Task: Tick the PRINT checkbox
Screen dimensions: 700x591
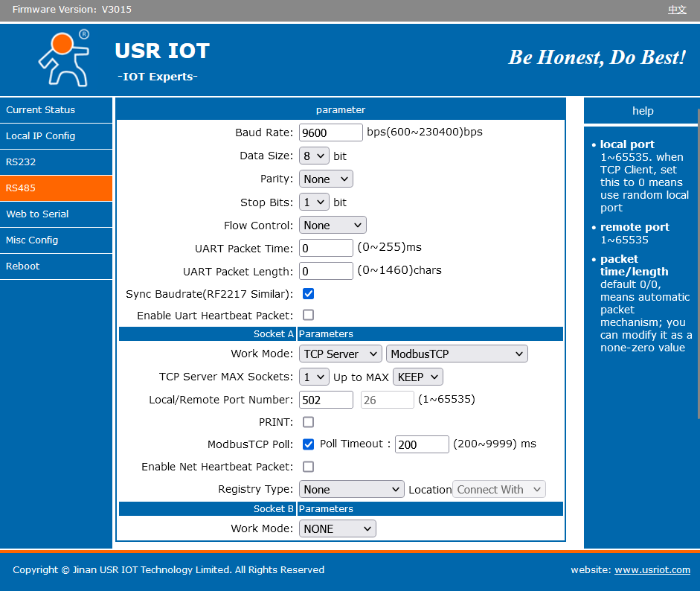Action: [x=308, y=422]
